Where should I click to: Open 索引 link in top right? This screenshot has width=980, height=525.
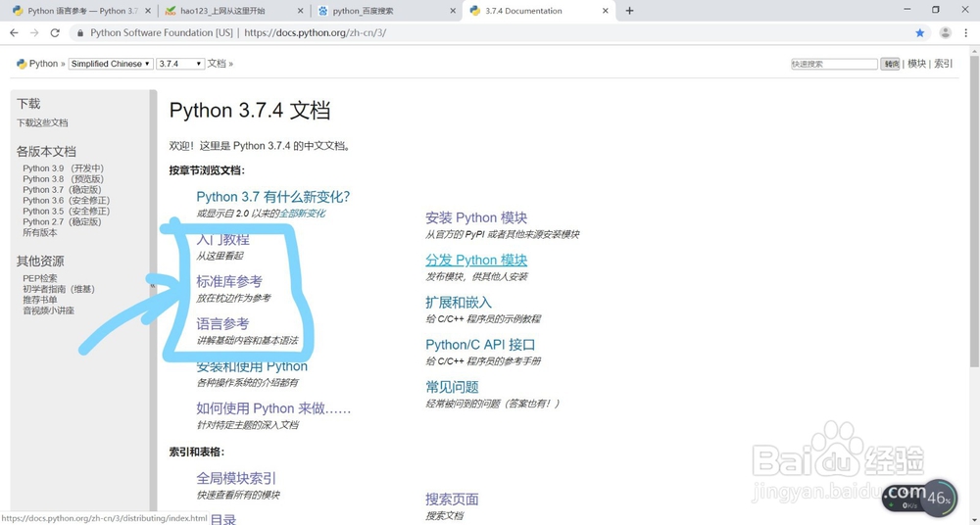[x=943, y=64]
